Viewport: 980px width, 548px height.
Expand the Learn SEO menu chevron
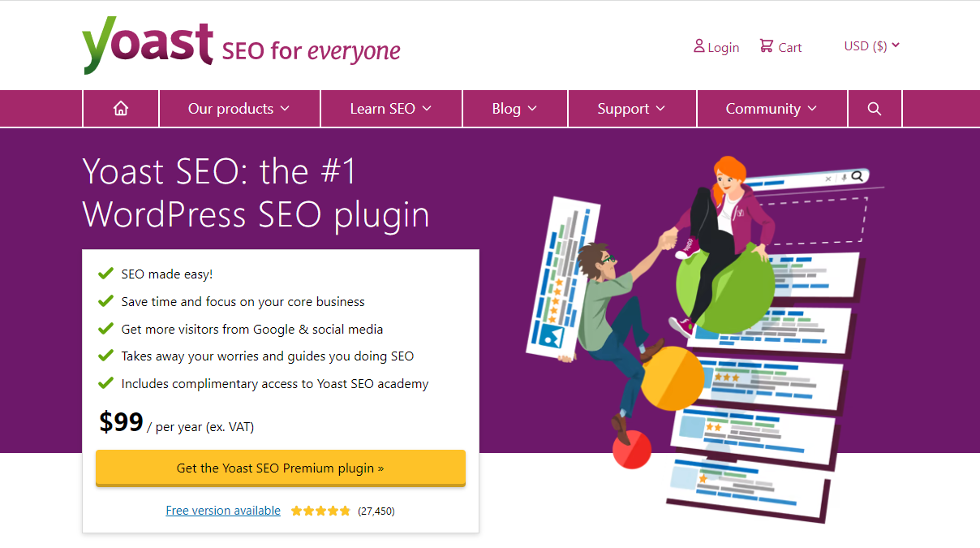427,109
